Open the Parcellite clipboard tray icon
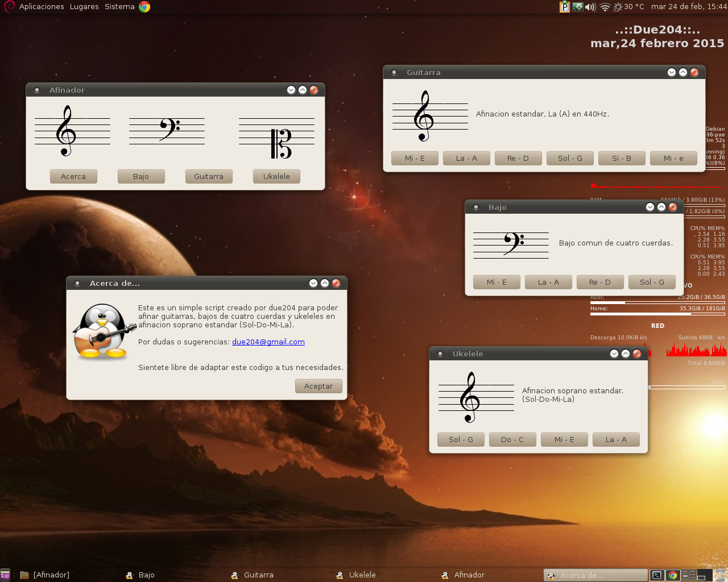728x582 pixels. 565,7
